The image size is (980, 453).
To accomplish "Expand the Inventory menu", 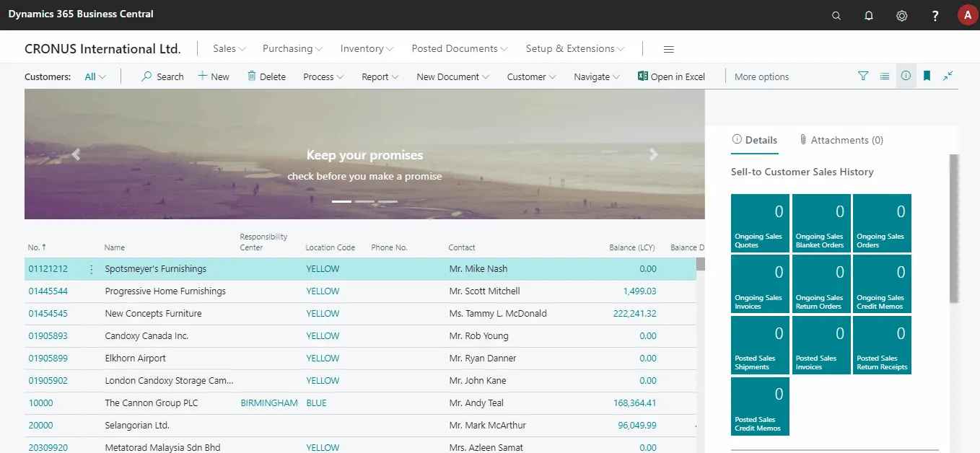I will point(367,49).
